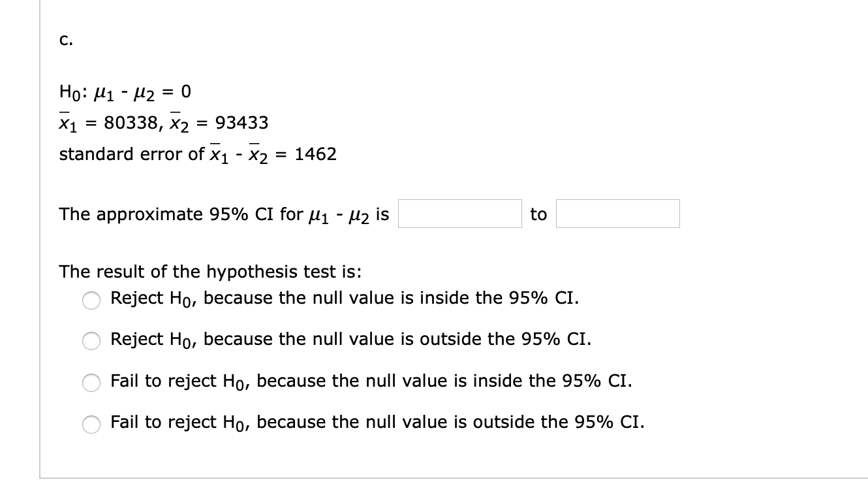
Task: Click the fourth answer option's label text
Action: 375,423
